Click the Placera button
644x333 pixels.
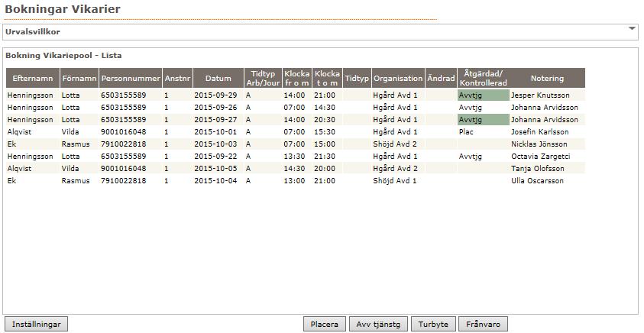pyautogui.click(x=325, y=324)
